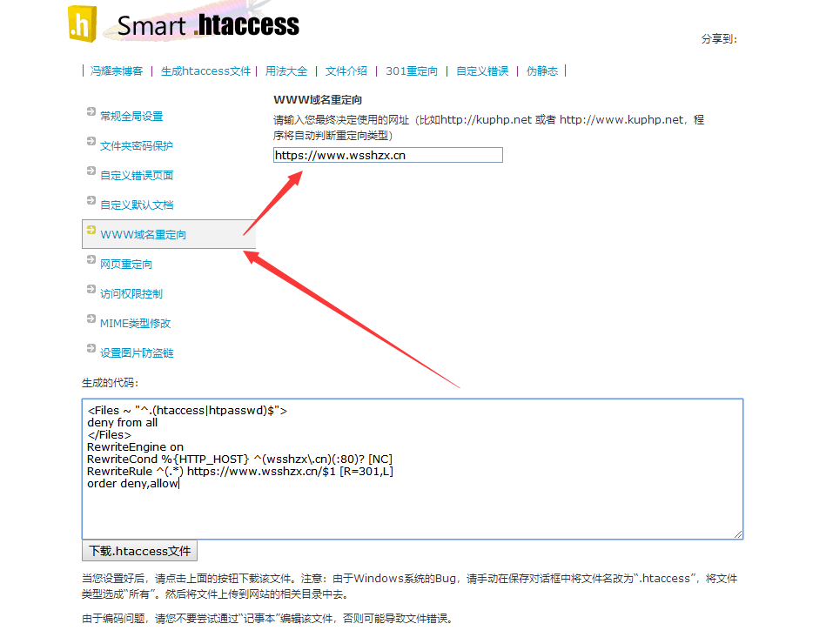The image size is (826, 644).
Task: Click the 网页重定向 arrow icon
Action: (x=91, y=260)
